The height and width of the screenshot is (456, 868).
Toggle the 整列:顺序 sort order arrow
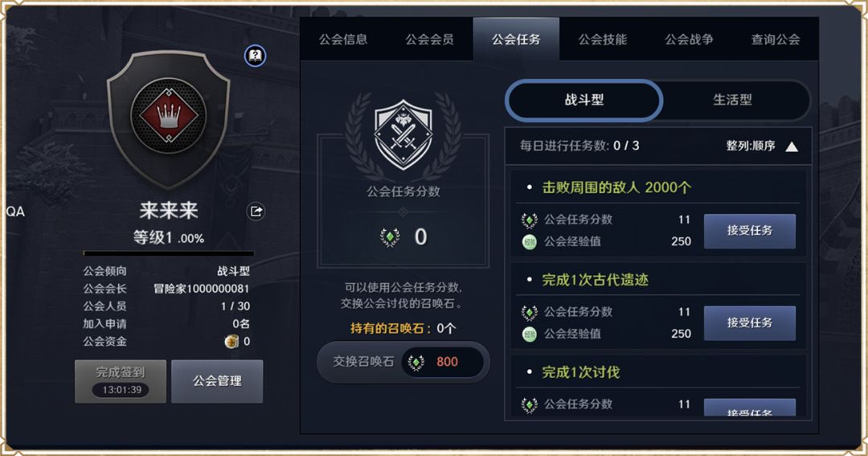pos(792,146)
